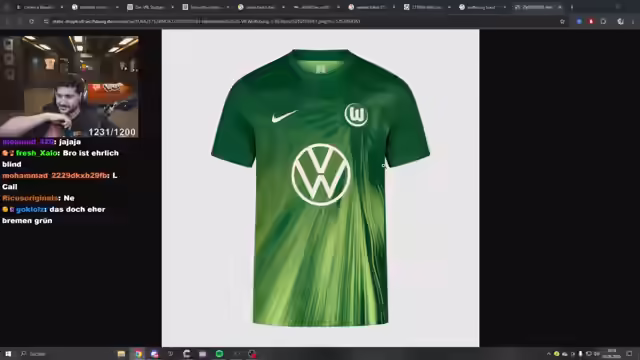Open File Explorer from the taskbar
Screen dimensions: 640x360
click(121, 354)
